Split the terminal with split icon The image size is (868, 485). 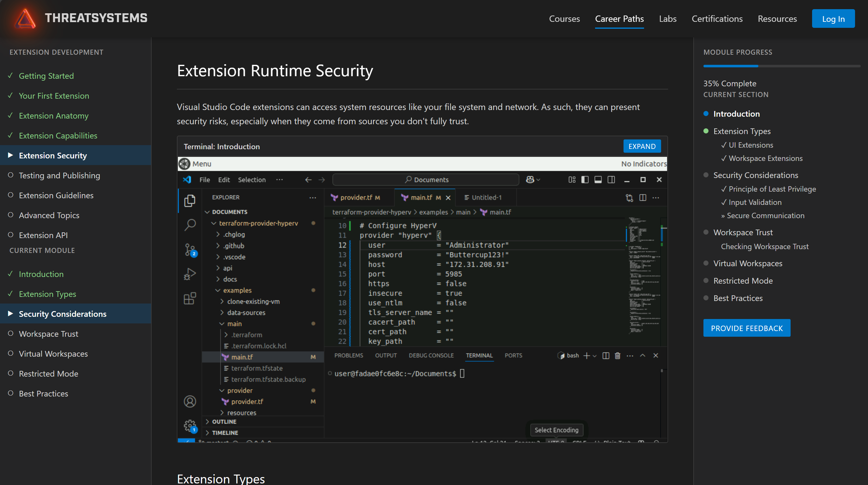[606, 355]
